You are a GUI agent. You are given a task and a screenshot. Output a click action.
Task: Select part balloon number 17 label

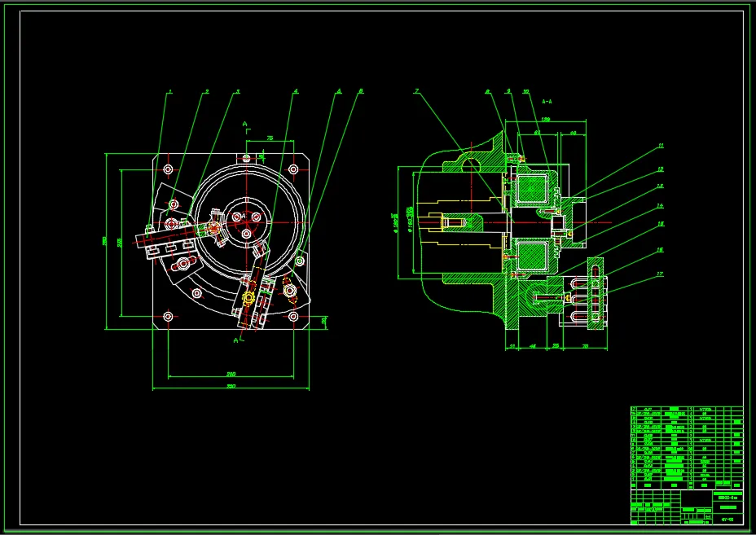pyautogui.click(x=660, y=274)
